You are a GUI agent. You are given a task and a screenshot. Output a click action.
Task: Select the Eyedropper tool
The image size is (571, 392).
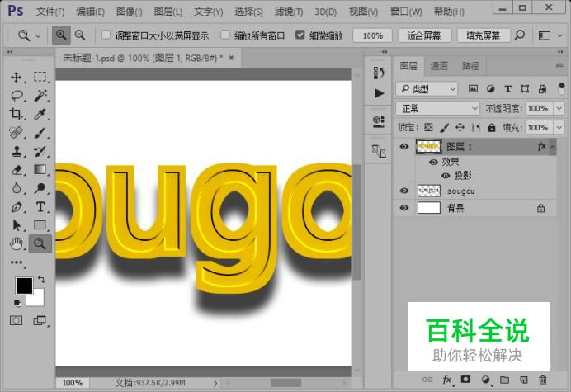(40, 114)
